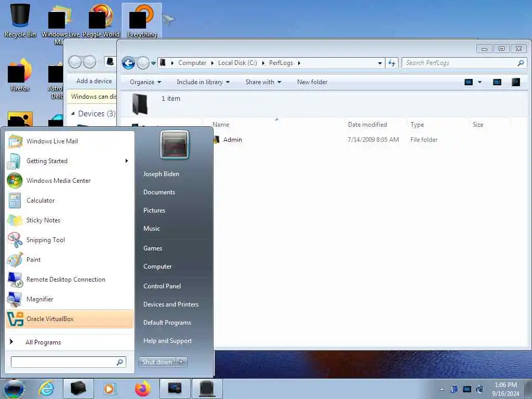Show hidden tray icons arrow
This screenshot has height=399, width=532.
442,389
